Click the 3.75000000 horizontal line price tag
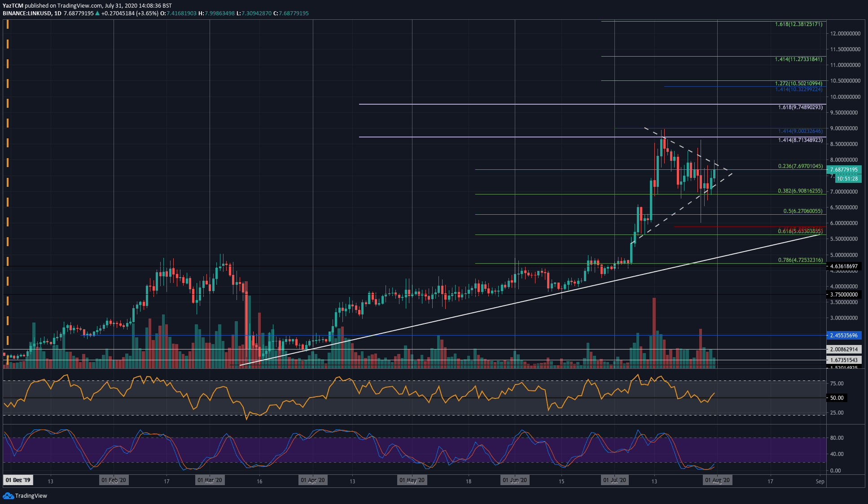Image resolution: width=868 pixels, height=504 pixels. coord(844,295)
